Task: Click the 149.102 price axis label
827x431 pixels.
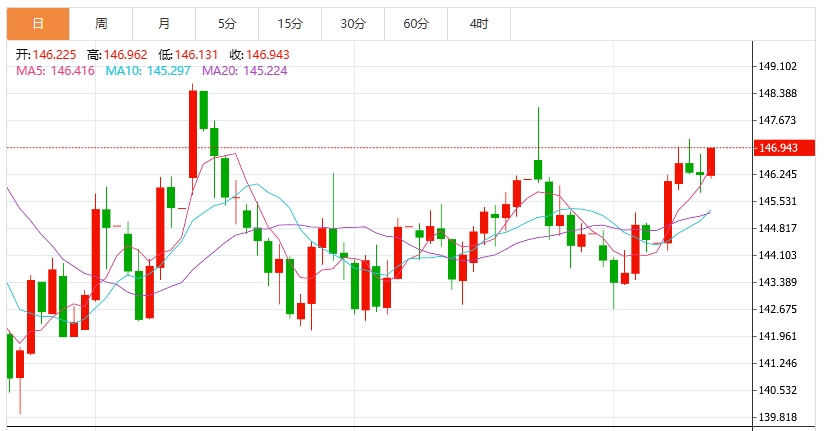Action: point(777,66)
